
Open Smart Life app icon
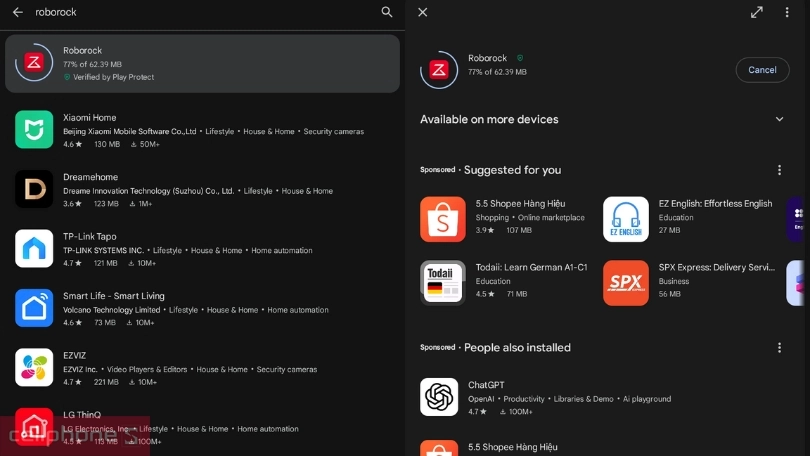34,308
